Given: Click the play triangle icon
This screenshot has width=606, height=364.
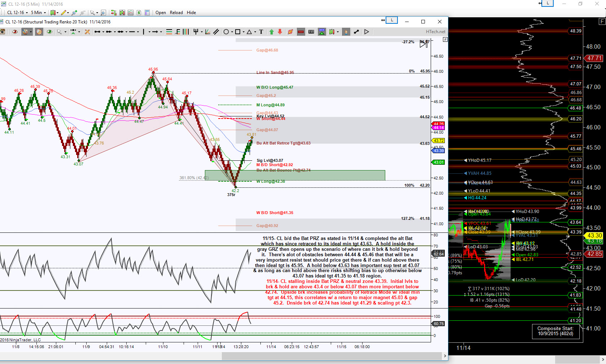Looking at the screenshot, I should tap(366, 32).
